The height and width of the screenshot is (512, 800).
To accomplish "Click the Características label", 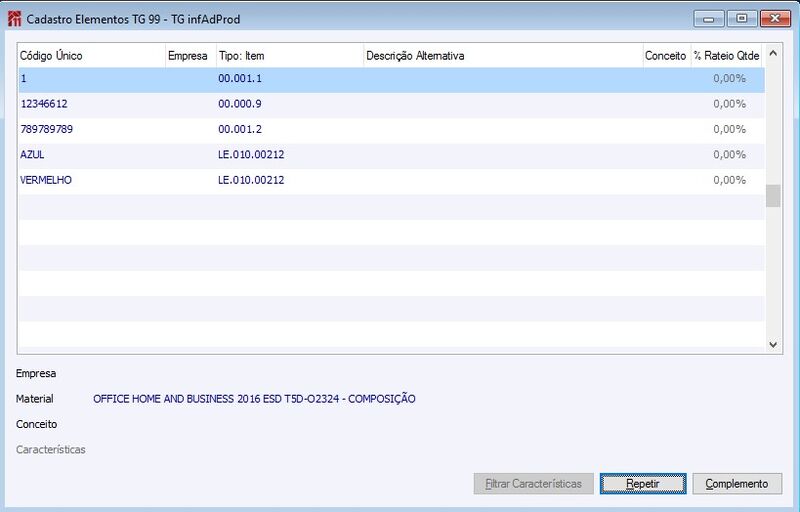I will tap(51, 450).
